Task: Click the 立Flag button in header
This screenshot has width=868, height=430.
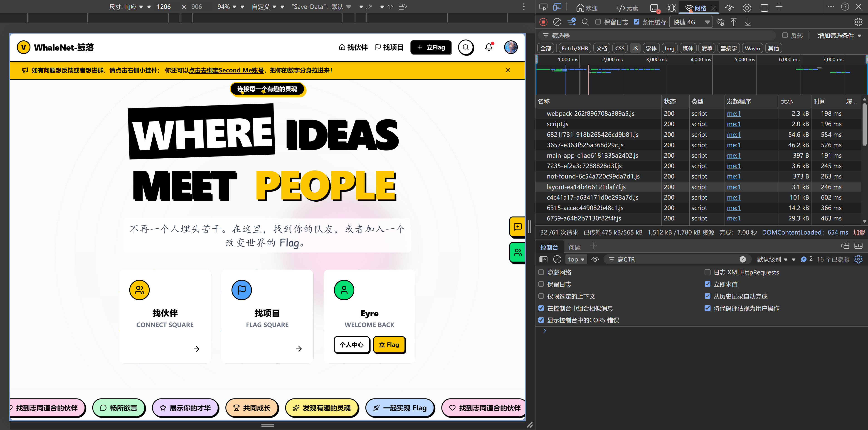Action: (x=431, y=47)
